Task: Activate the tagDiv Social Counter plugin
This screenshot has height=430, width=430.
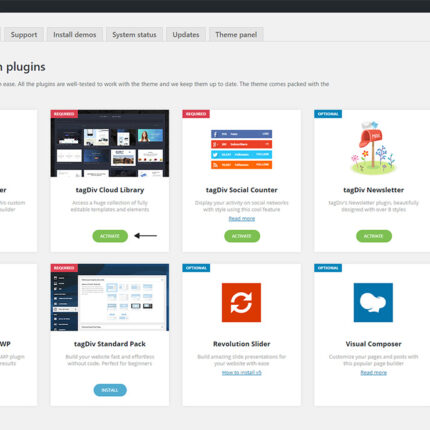Action: [x=242, y=236]
